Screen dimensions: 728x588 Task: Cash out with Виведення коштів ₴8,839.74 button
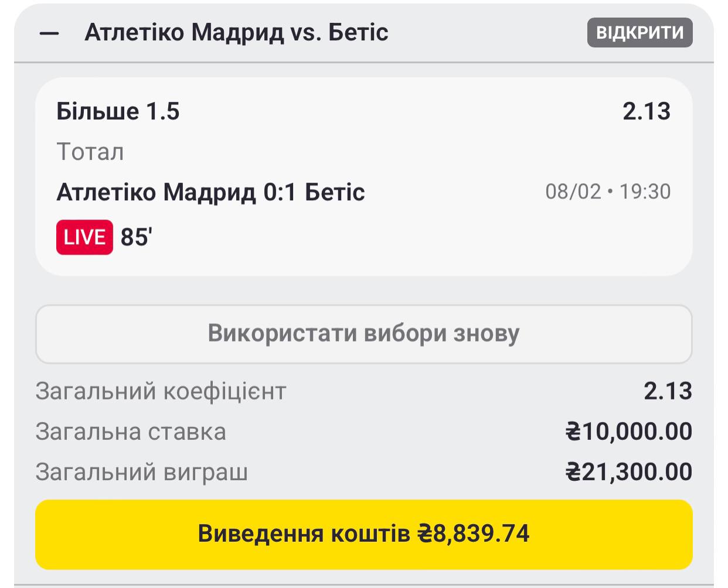click(x=363, y=534)
